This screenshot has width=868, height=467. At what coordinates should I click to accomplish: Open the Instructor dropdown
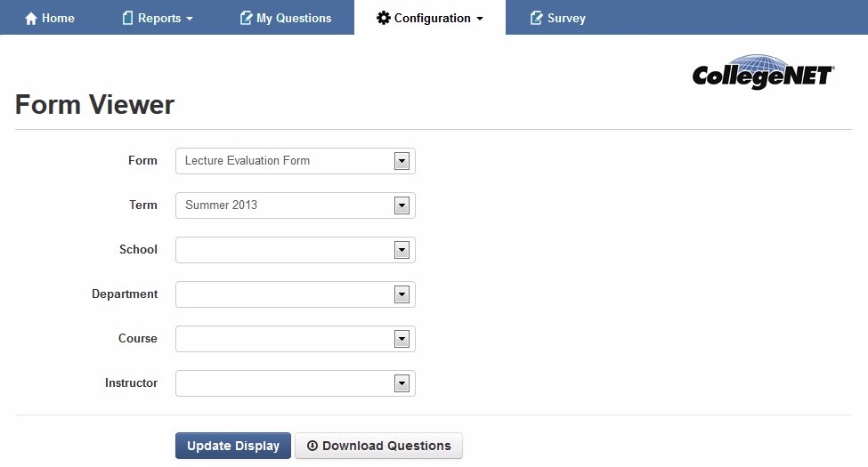pyautogui.click(x=402, y=383)
